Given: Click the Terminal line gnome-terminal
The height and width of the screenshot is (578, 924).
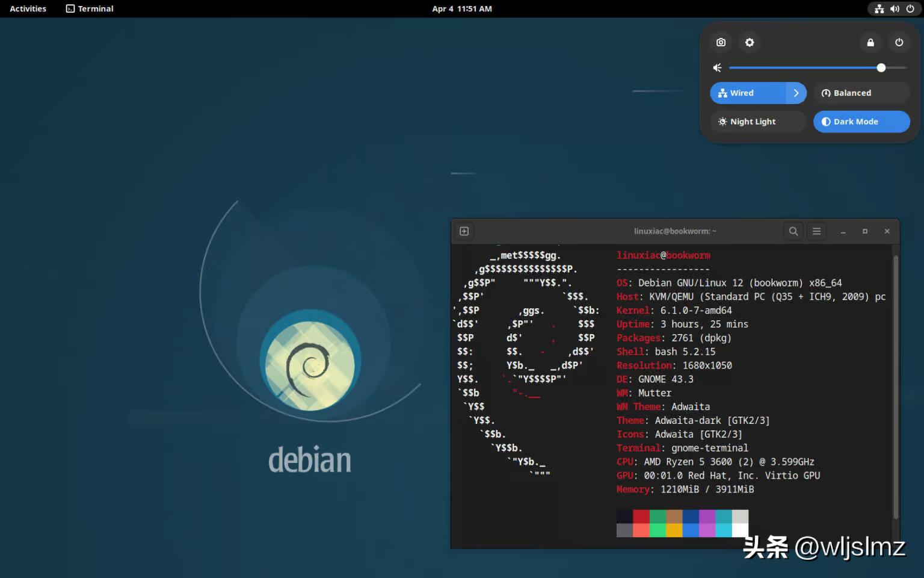Looking at the screenshot, I should pyautogui.click(x=682, y=448).
